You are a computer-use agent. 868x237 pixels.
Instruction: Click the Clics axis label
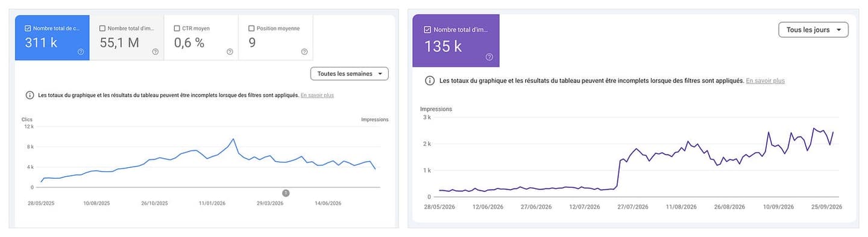pos(27,120)
